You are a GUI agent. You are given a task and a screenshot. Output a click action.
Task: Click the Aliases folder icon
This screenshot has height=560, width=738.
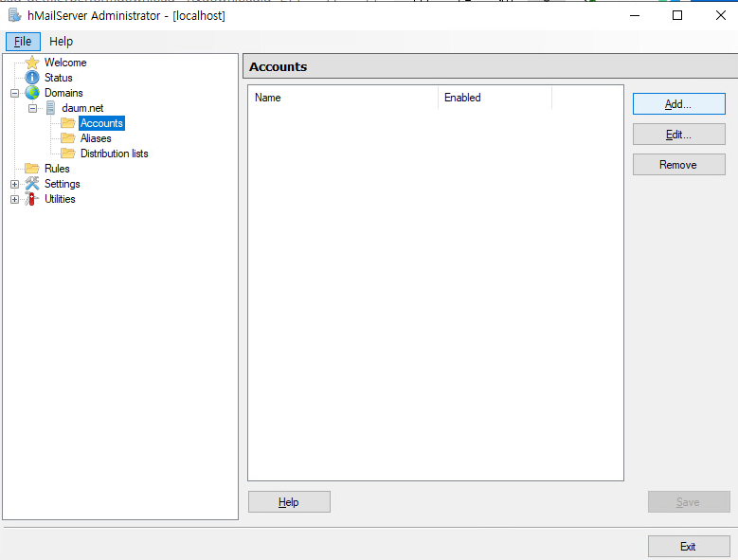(x=68, y=138)
